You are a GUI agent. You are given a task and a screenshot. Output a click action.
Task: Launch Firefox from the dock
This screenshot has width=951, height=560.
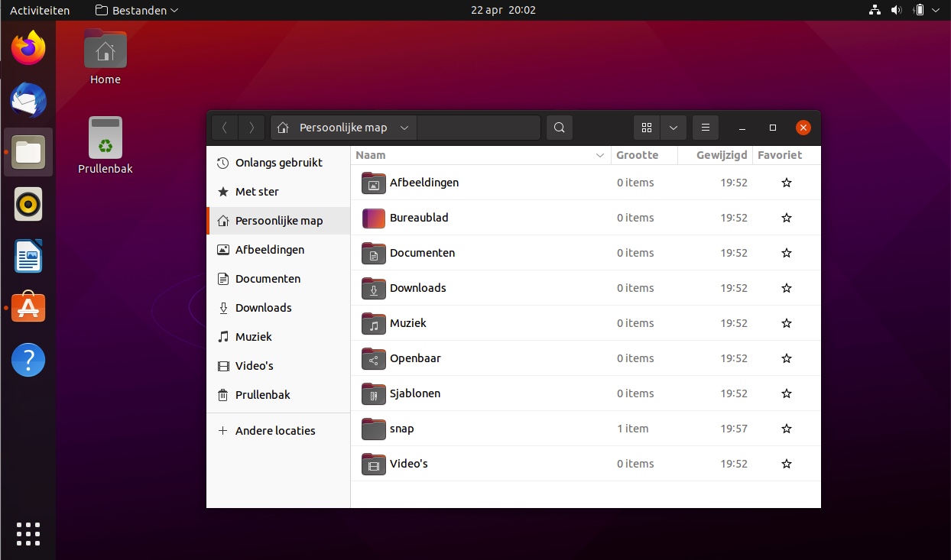click(x=28, y=49)
